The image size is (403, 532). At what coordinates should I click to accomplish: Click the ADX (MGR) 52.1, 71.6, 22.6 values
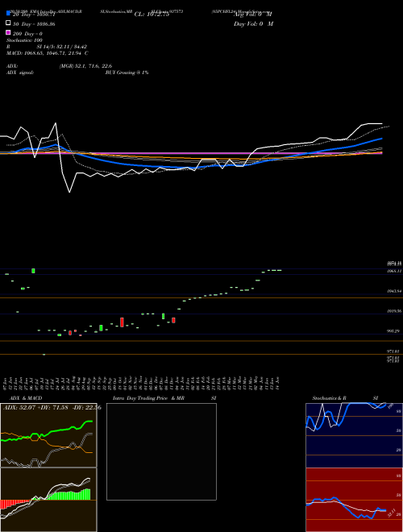(x=85, y=66)
